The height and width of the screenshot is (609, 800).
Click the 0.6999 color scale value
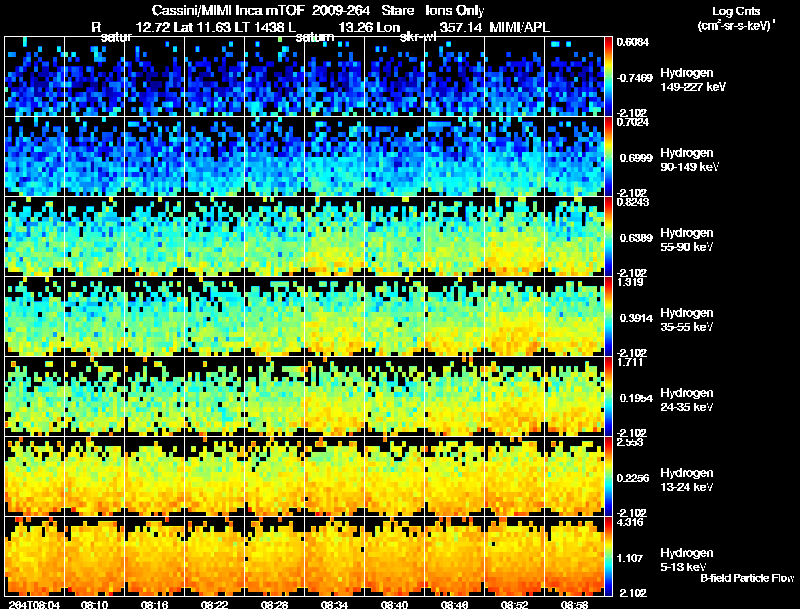[636, 158]
